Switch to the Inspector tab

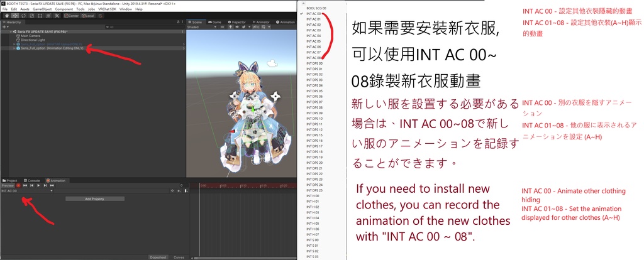(x=237, y=22)
